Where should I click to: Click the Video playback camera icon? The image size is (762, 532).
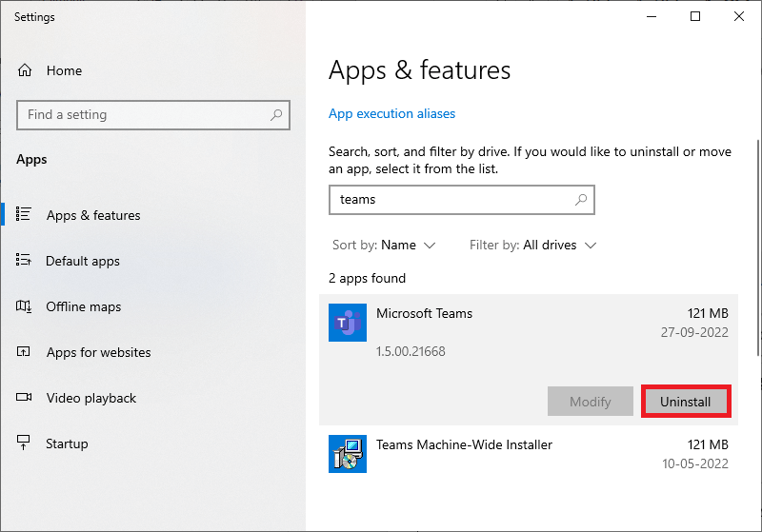tap(24, 397)
